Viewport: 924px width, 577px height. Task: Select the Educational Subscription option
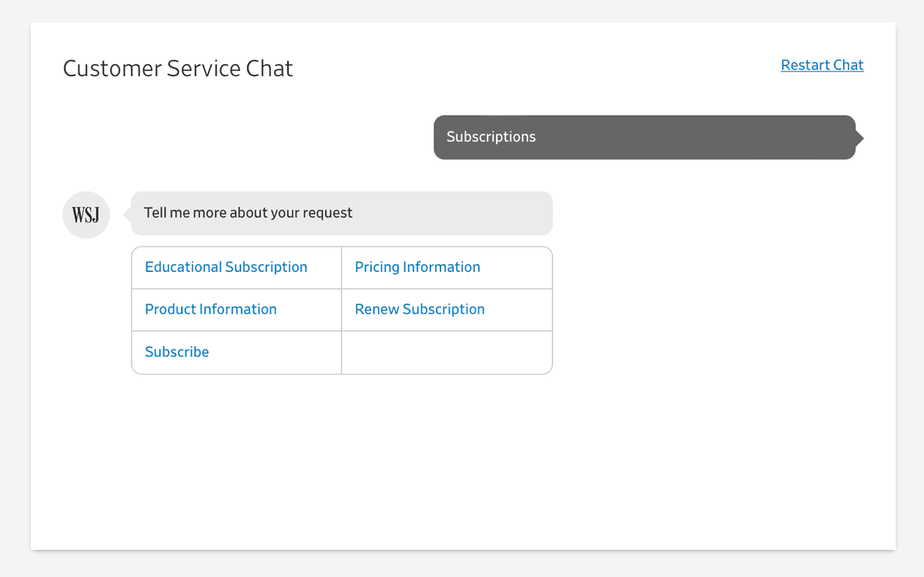(x=226, y=267)
